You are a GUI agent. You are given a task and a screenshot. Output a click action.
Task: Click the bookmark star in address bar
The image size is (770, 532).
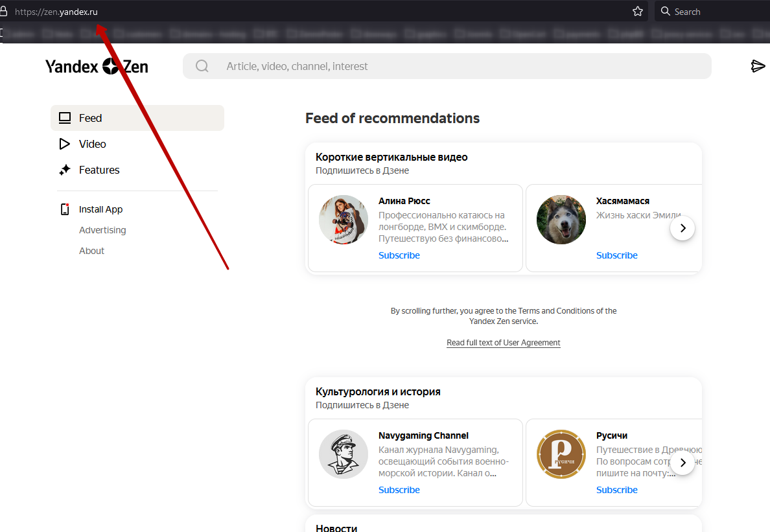click(638, 12)
